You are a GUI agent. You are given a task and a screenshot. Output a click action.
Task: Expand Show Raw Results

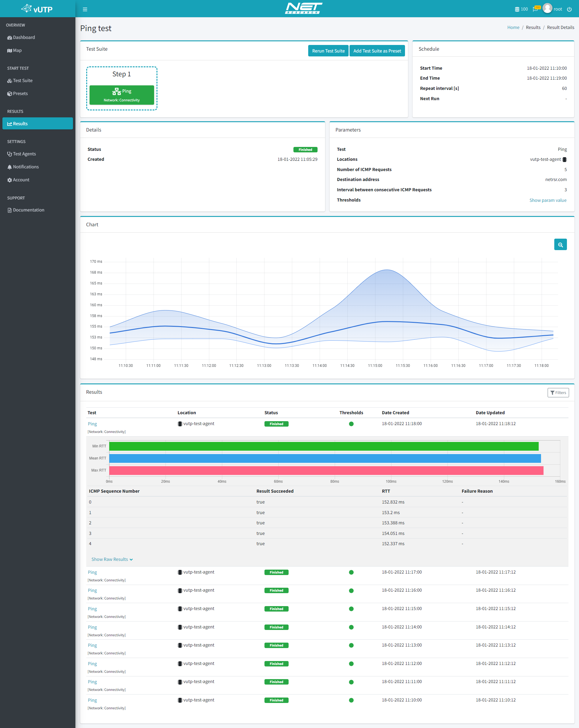pyautogui.click(x=112, y=560)
